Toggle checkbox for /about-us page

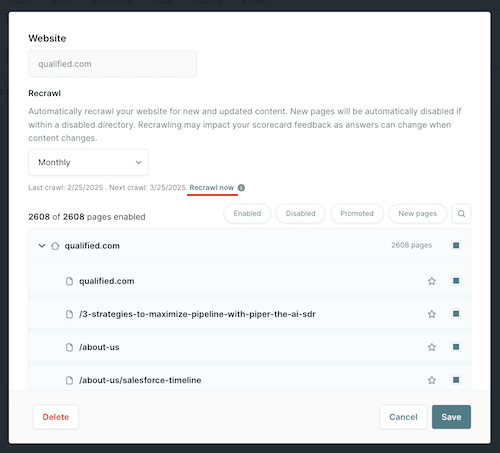pos(456,347)
